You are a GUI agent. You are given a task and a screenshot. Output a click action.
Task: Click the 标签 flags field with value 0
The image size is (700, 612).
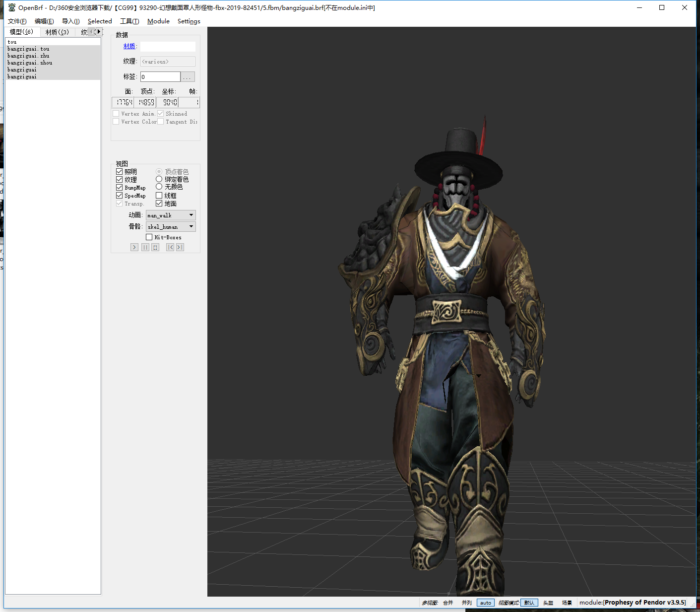click(160, 77)
